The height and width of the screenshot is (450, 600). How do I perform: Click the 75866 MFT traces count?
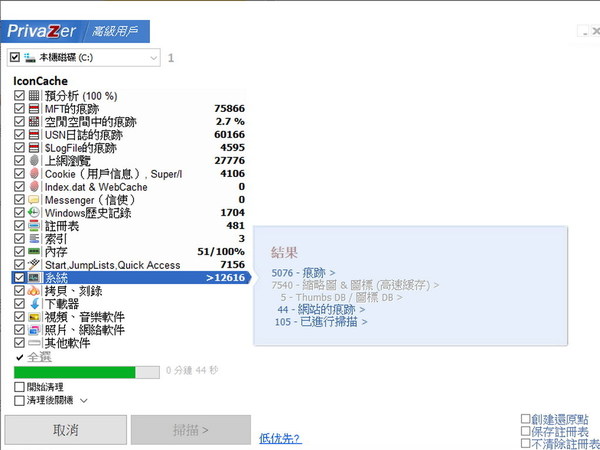click(x=229, y=109)
